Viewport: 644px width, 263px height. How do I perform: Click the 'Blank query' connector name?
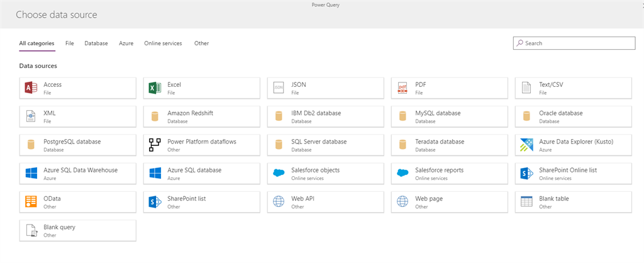tap(60, 227)
